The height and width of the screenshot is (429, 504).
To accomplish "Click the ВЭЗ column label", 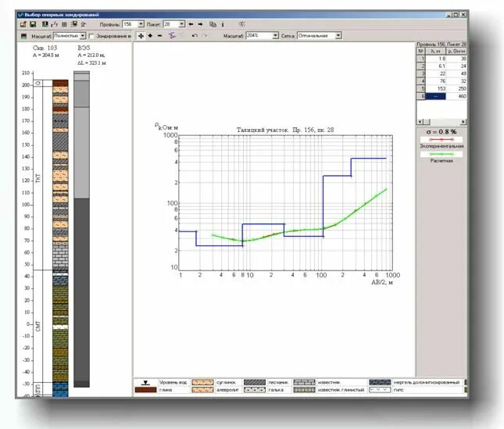I will tap(84, 48).
